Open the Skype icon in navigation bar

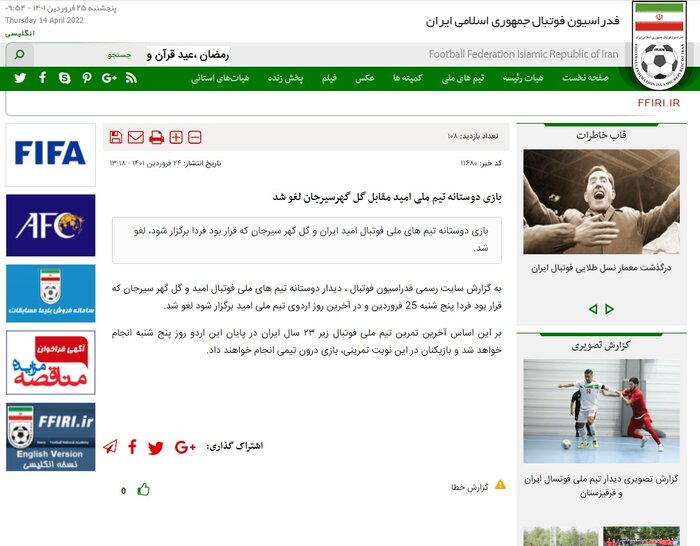click(65, 78)
